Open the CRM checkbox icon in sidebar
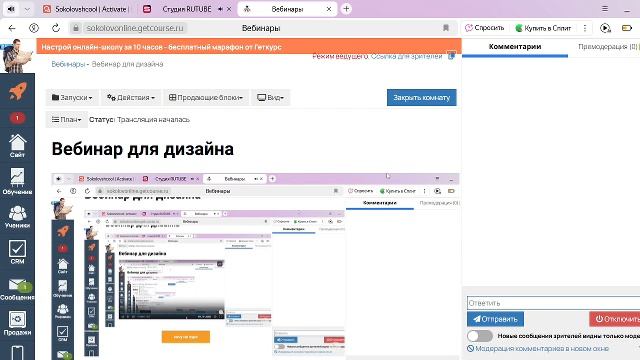Viewport: 640px width, 360px height. (17, 252)
